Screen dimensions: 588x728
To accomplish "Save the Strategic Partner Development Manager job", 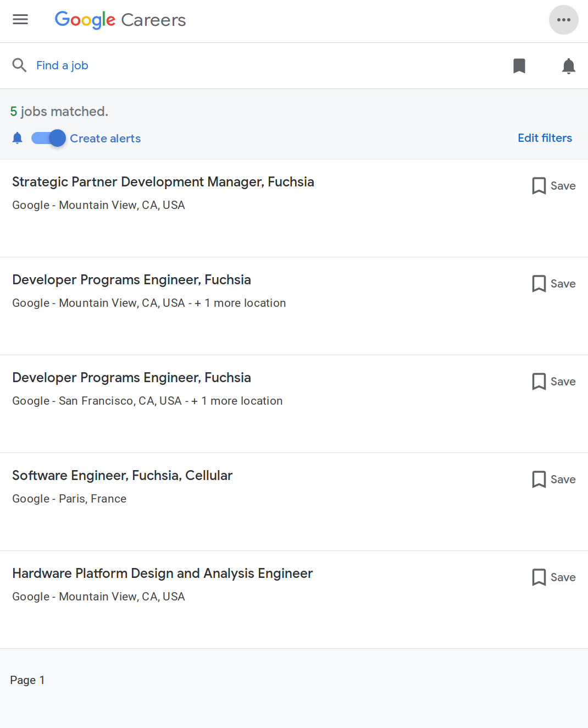I will 553,186.
